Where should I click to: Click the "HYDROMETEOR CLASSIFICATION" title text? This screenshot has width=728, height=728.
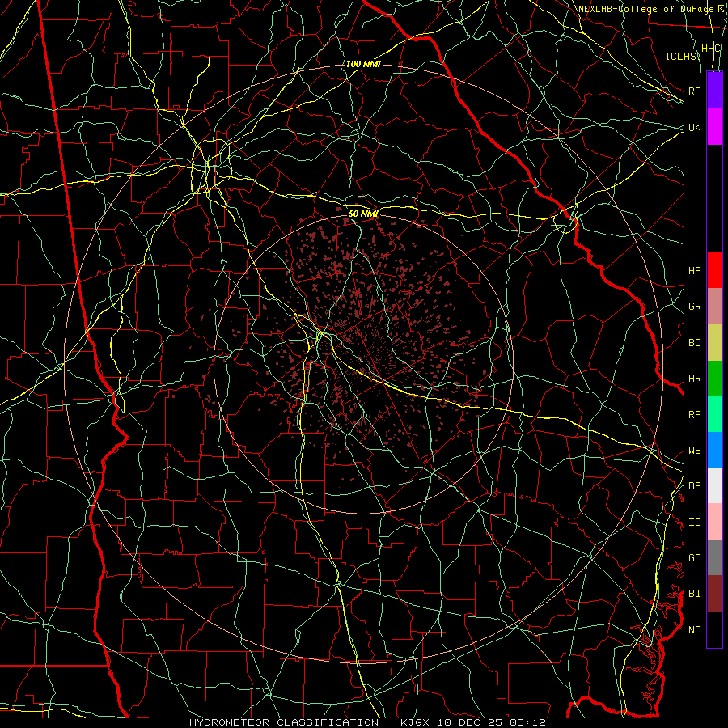point(284,722)
